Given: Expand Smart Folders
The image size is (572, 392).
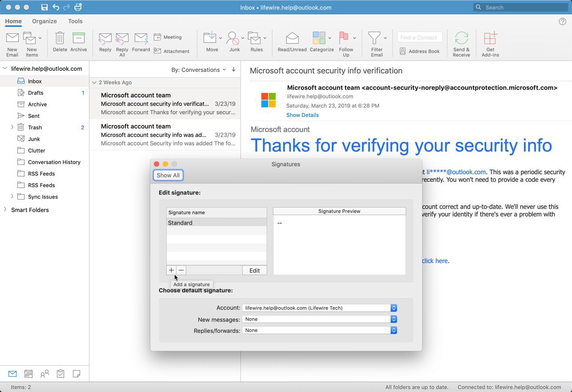Looking at the screenshot, I should pyautogui.click(x=5, y=209).
